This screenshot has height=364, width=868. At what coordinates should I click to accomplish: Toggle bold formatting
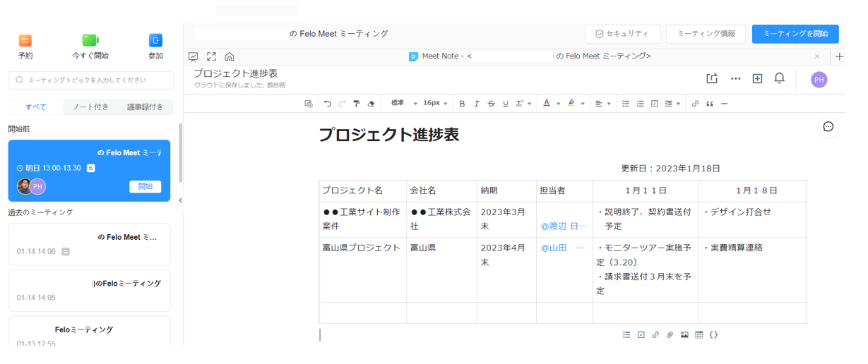[462, 104]
